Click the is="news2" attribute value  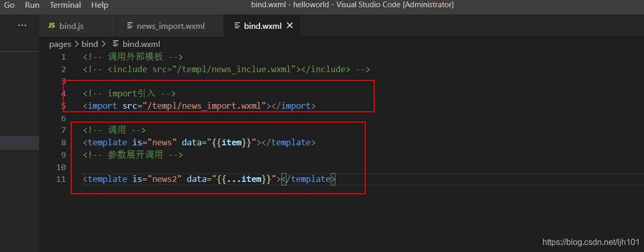pos(165,179)
